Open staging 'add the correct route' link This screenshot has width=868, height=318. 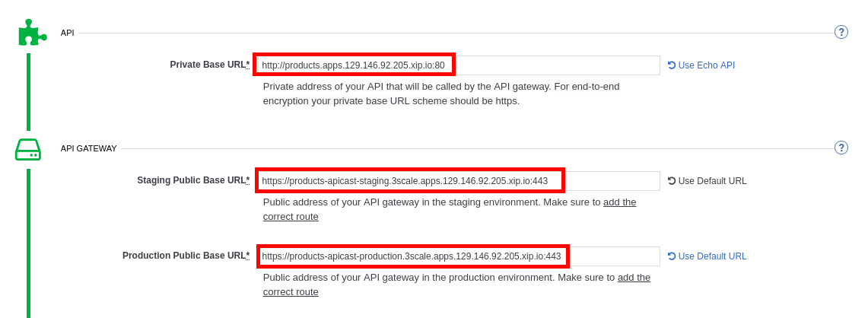click(619, 202)
